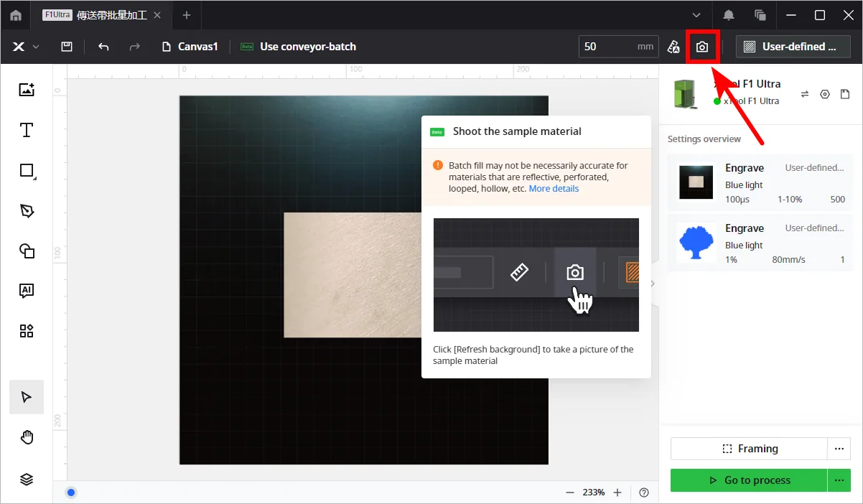This screenshot has height=504, width=863.
Task: Add a new tab
Action: pos(187,15)
